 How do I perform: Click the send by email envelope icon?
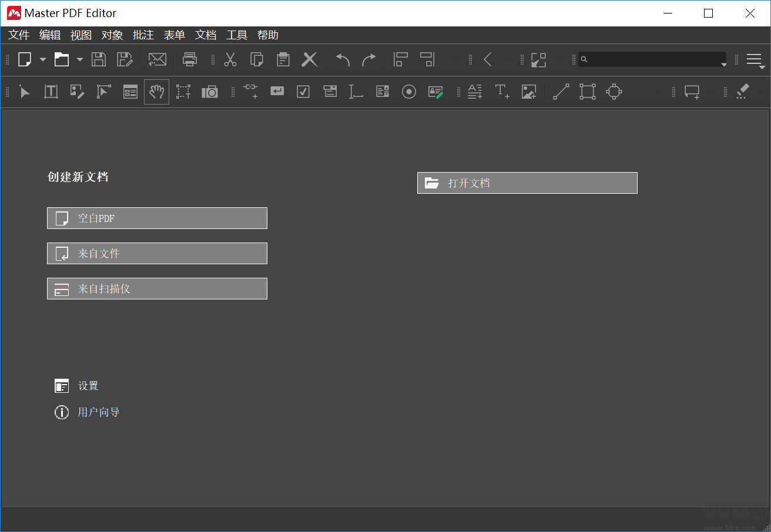point(157,59)
